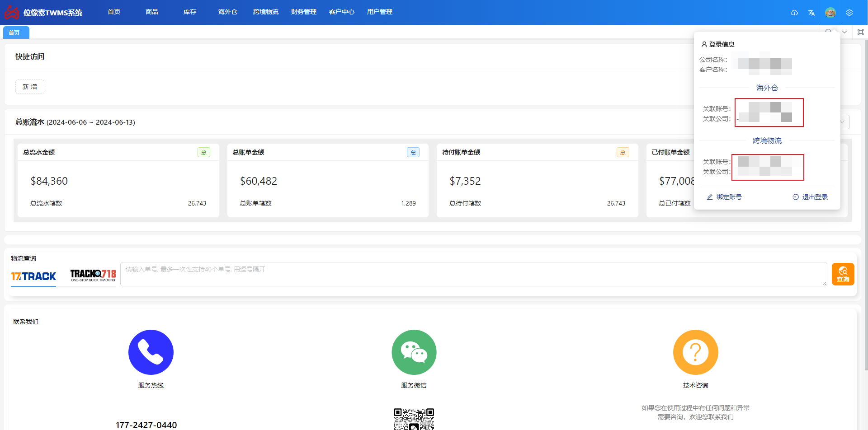This screenshot has width=868, height=430.
Task: Open the 海外仓 menu
Action: pyautogui.click(x=228, y=12)
